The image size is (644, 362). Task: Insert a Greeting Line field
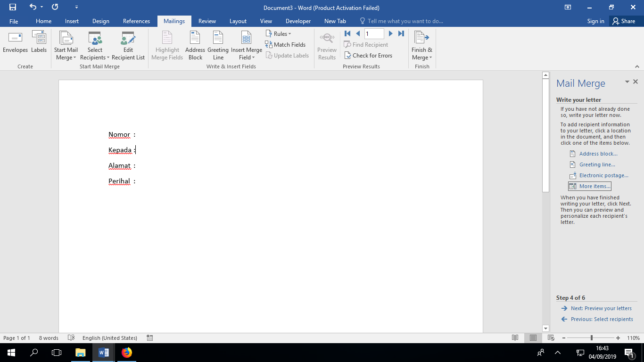[x=218, y=45]
